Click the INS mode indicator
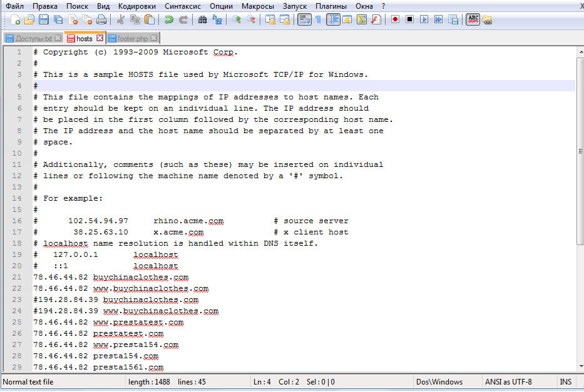 tap(565, 382)
